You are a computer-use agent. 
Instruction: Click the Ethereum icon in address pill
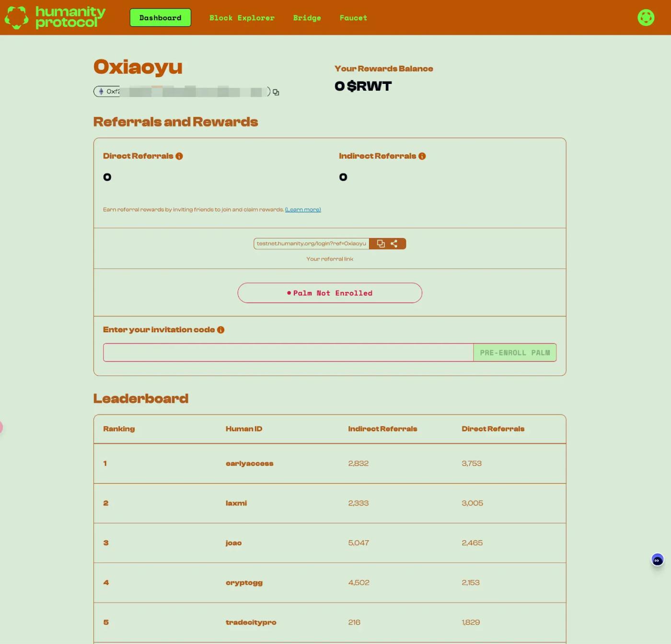click(x=101, y=91)
